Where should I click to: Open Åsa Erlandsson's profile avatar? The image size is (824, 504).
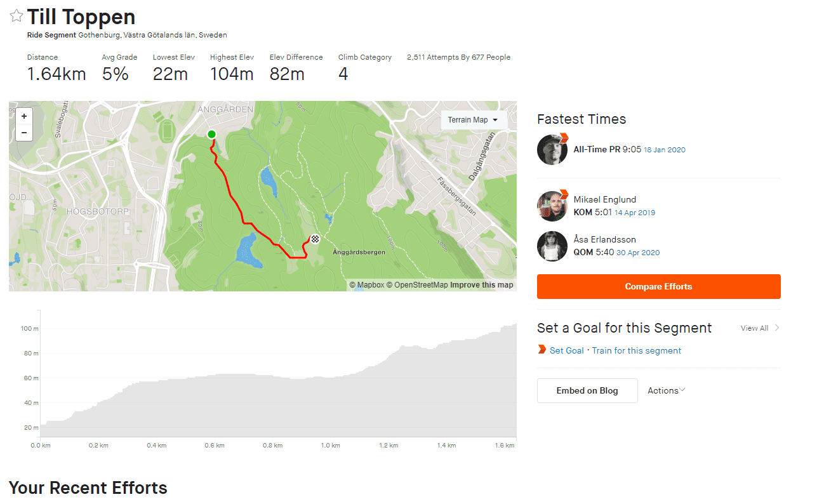tap(552, 246)
